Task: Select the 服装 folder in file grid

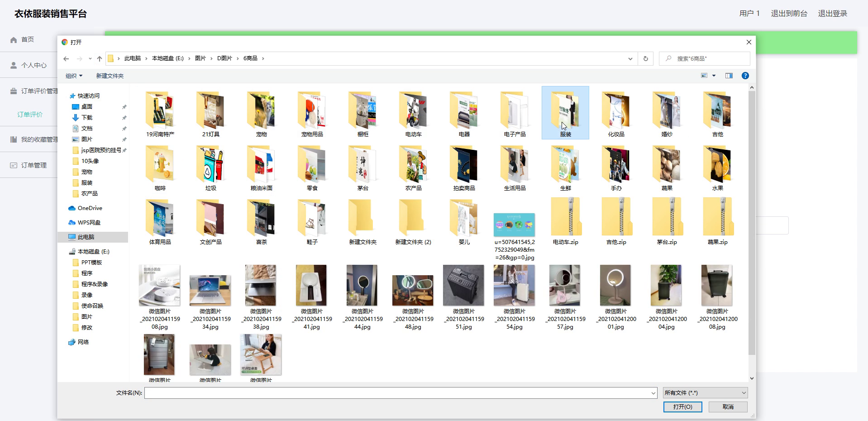Action: coord(565,113)
